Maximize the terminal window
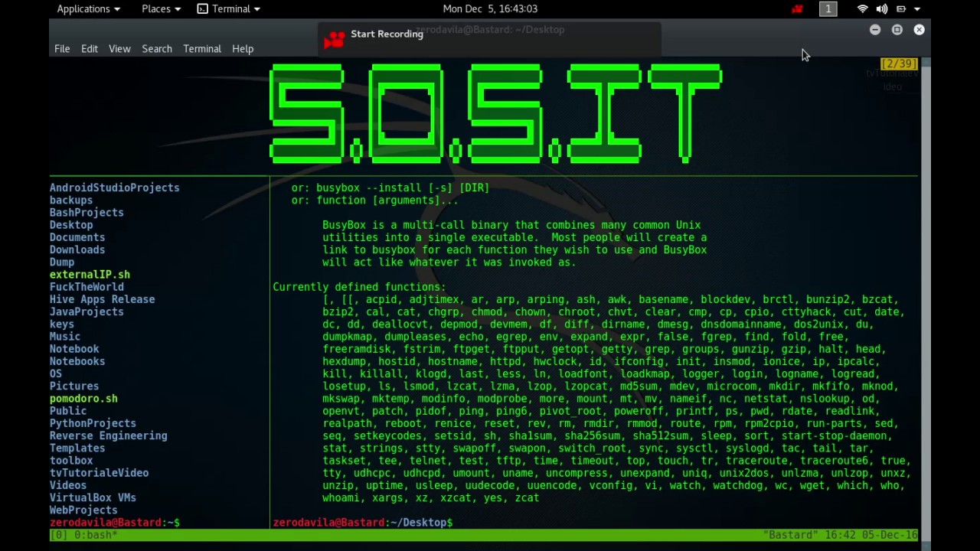 tap(897, 30)
